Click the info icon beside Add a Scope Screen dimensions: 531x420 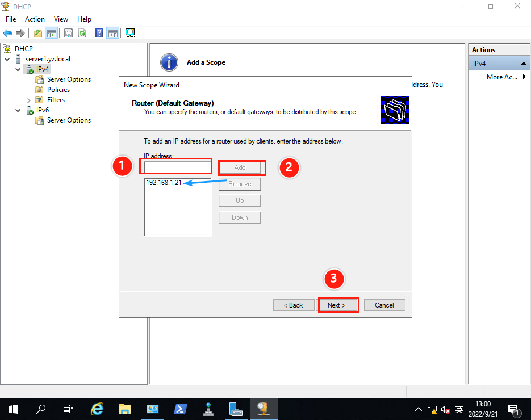pyautogui.click(x=169, y=62)
